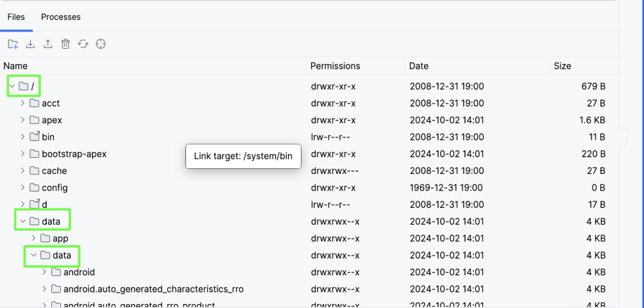644x308 pixels.
Task: Expand the apex folder
Action: 23,120
